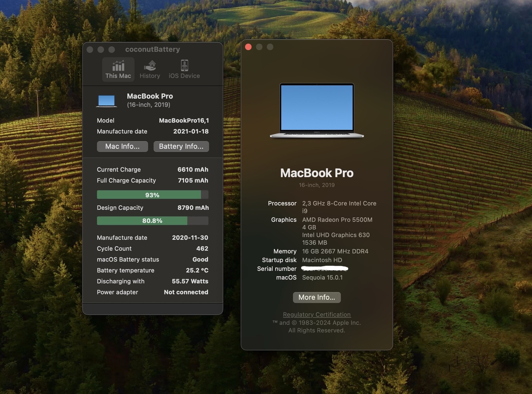This screenshot has height=394, width=532.
Task: Open the Regulatory Certification link
Action: [x=317, y=314]
